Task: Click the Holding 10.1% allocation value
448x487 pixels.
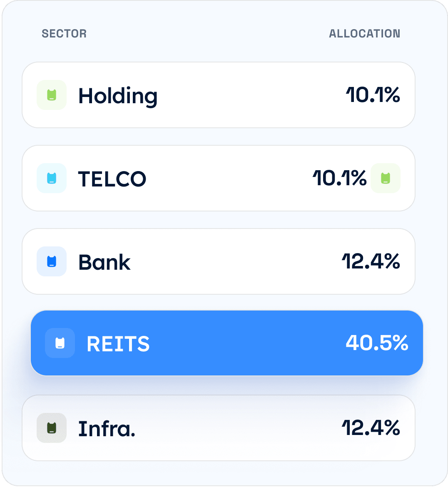Action: pyautogui.click(x=373, y=95)
